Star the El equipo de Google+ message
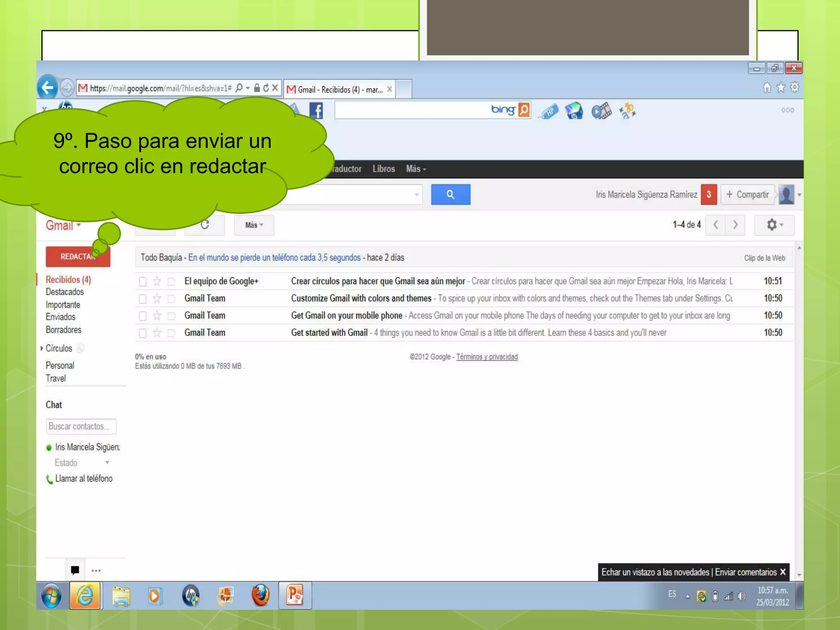840x630 pixels. point(157,281)
